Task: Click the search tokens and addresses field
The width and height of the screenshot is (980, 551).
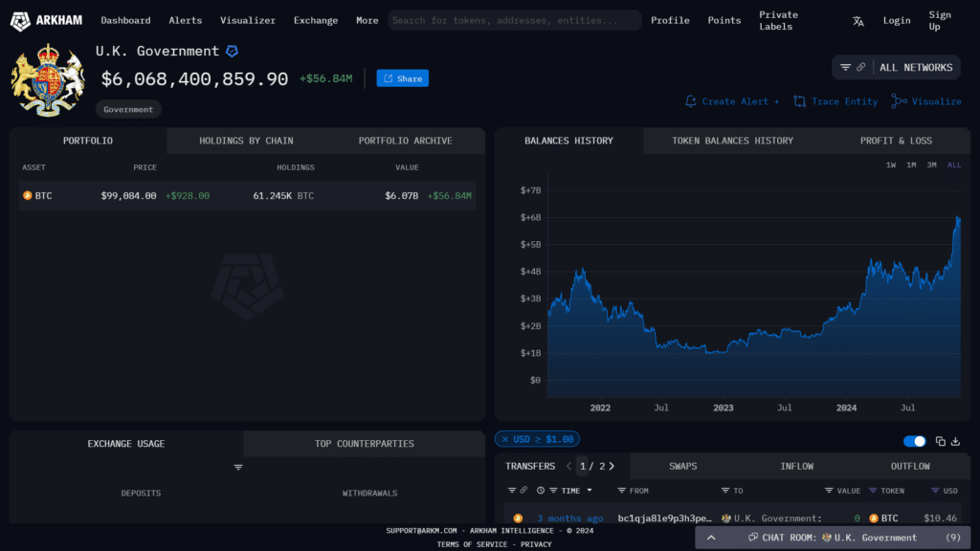Action: [514, 20]
